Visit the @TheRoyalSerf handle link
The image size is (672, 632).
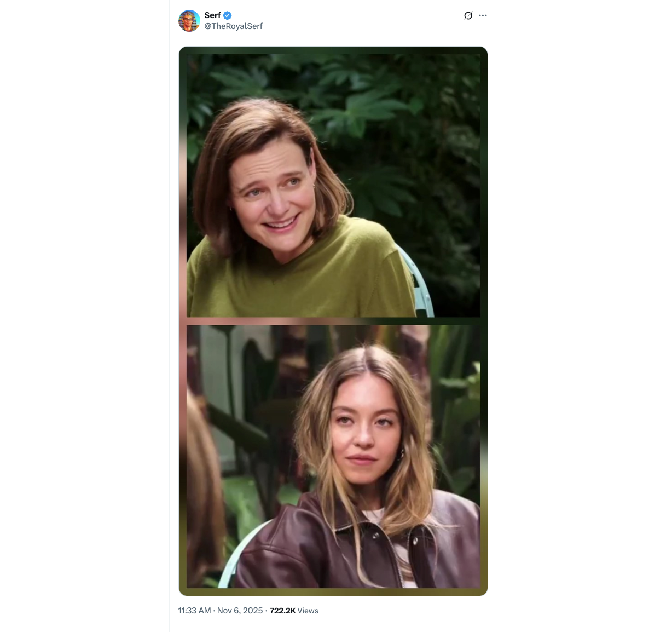(234, 26)
